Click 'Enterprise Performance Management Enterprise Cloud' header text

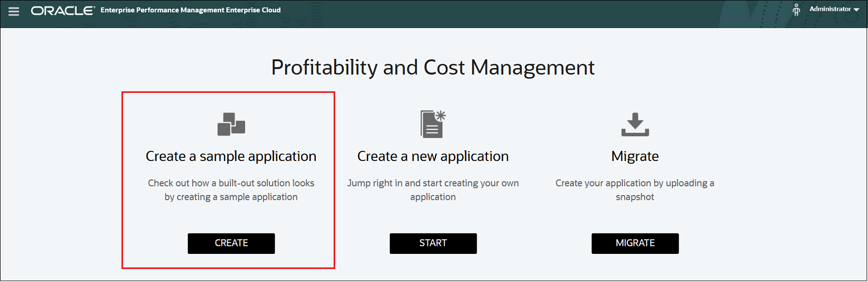point(191,10)
